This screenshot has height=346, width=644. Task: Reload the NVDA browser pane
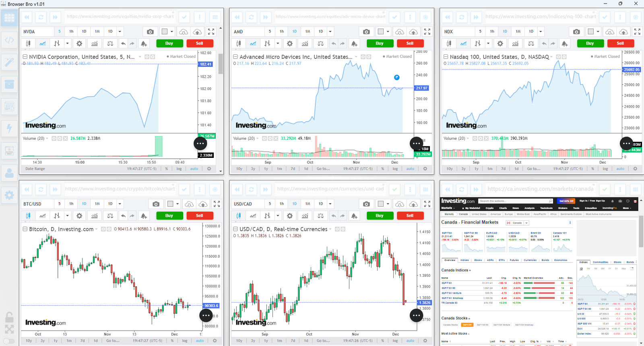coord(41,17)
